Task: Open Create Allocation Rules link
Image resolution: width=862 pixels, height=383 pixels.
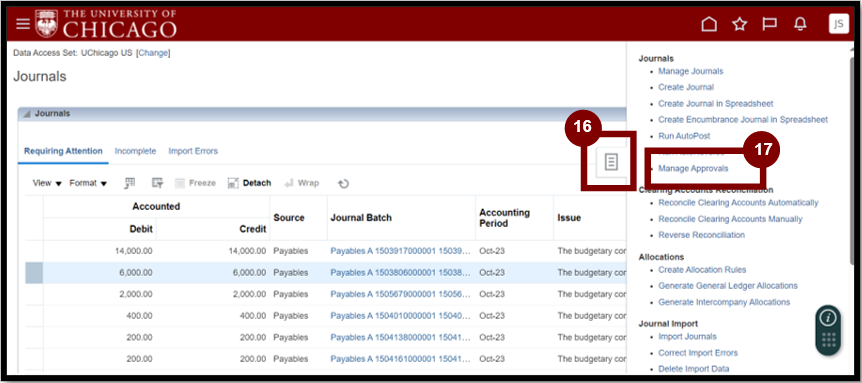Action: tap(702, 269)
